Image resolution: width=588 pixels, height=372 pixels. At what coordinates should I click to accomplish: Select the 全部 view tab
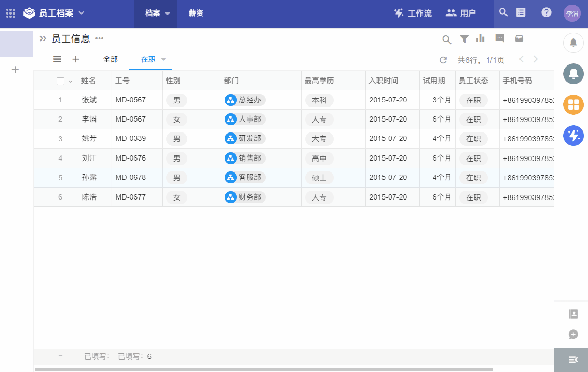[111, 59]
